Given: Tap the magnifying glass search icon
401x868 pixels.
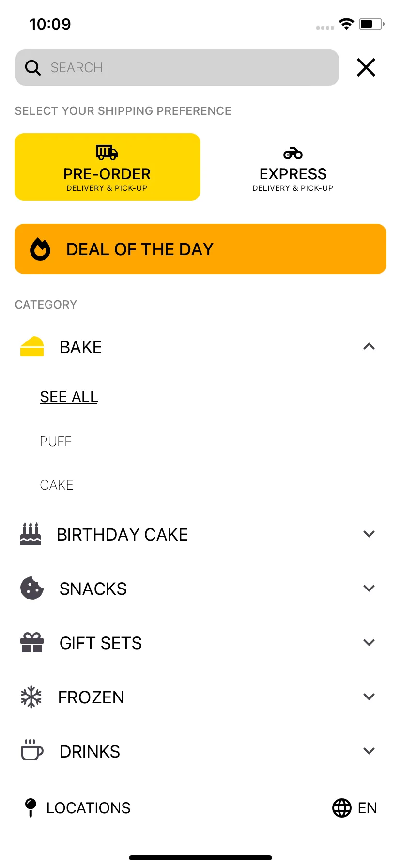Looking at the screenshot, I should [32, 68].
